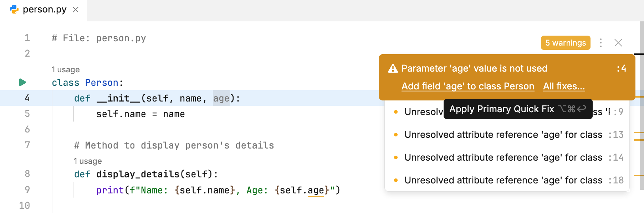Viewport: 644px width, 213px height.
Task: Close the problems popup with the X icon
Action: [618, 43]
